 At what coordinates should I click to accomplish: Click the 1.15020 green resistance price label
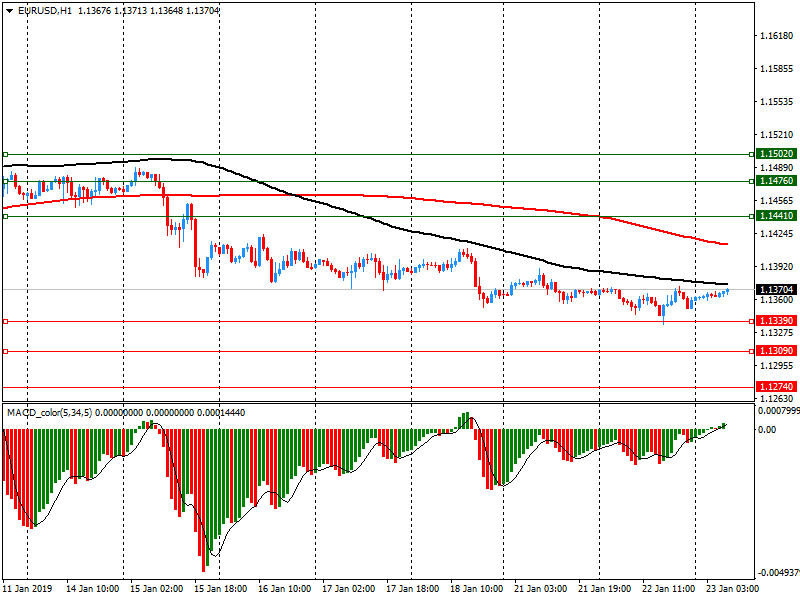pos(776,154)
